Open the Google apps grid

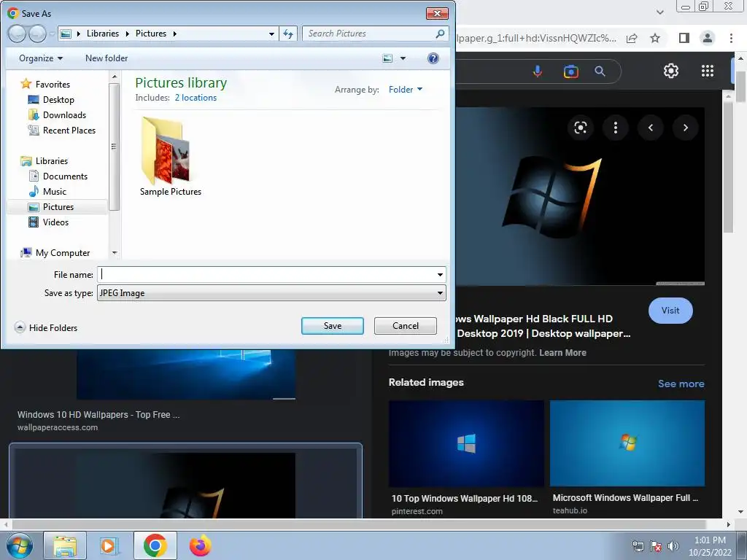(708, 71)
